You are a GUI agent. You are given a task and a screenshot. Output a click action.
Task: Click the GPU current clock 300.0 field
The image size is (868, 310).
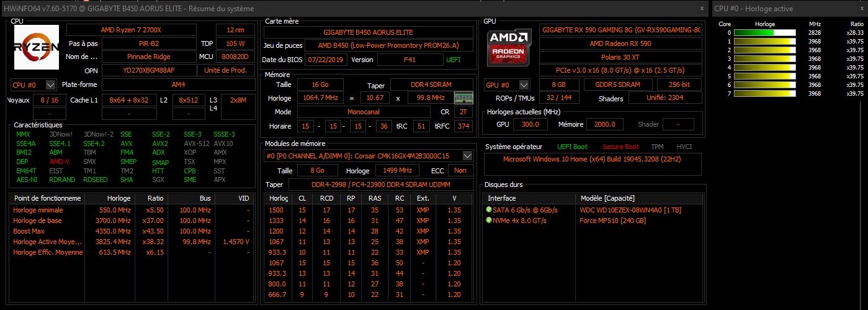click(530, 124)
